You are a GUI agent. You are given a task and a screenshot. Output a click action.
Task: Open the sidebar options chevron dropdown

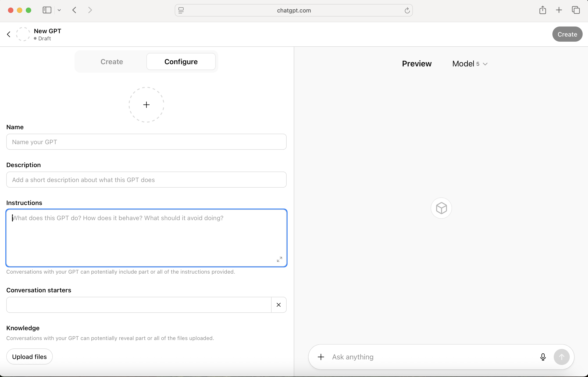(x=59, y=10)
